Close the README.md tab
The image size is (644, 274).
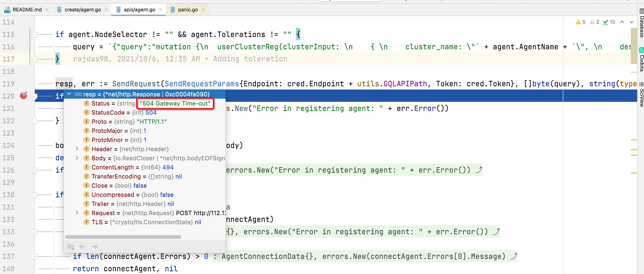click(x=47, y=10)
